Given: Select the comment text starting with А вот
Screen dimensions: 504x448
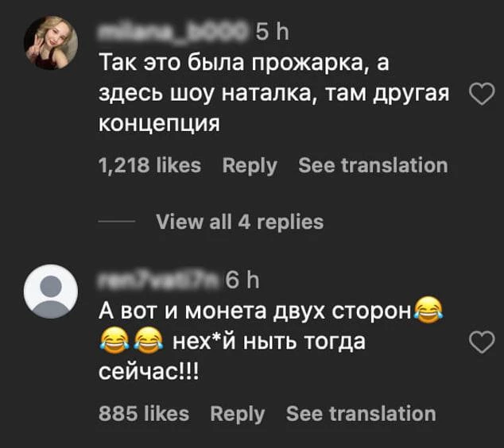Looking at the screenshot, I should pyautogui.click(x=253, y=311).
